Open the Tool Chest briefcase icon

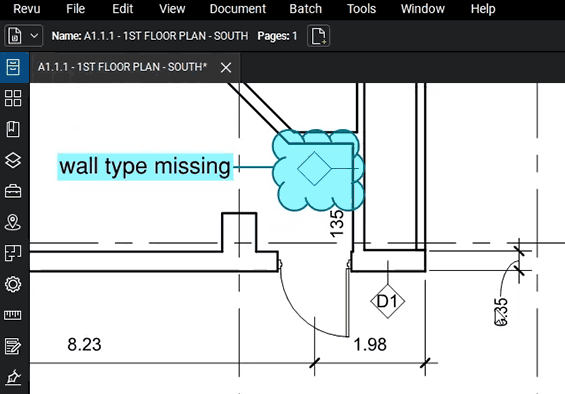[13, 191]
